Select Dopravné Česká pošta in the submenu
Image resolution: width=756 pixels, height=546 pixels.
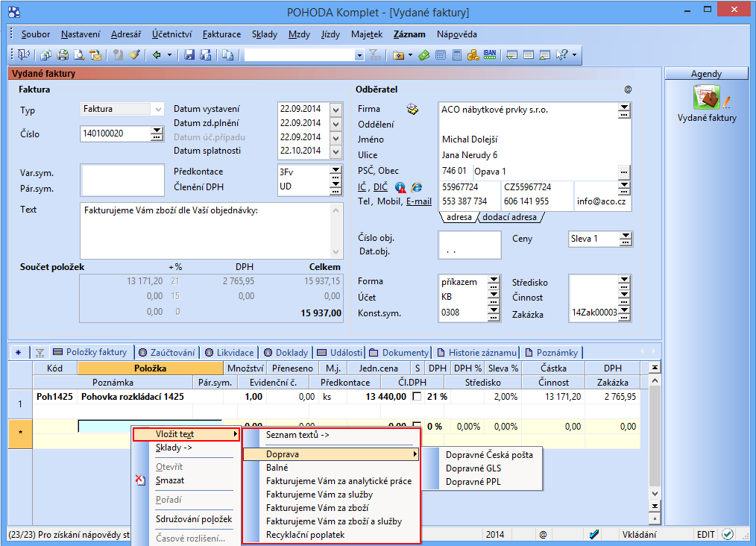click(x=489, y=455)
